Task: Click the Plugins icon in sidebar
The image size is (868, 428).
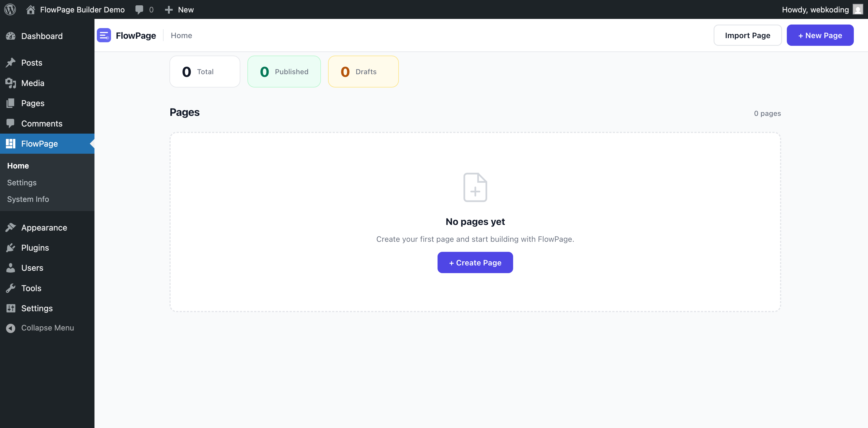Action: (11, 248)
